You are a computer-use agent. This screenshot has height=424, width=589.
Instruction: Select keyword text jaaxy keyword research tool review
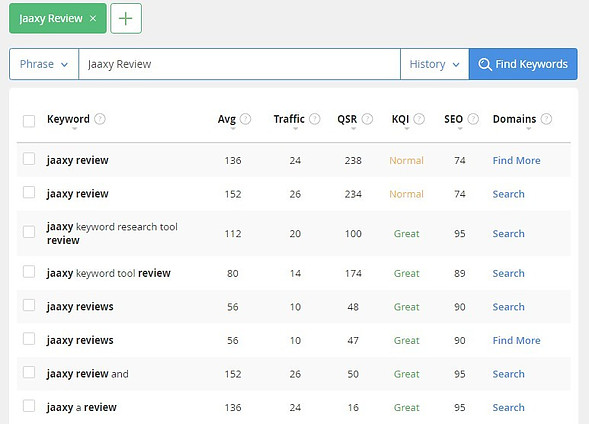112,234
